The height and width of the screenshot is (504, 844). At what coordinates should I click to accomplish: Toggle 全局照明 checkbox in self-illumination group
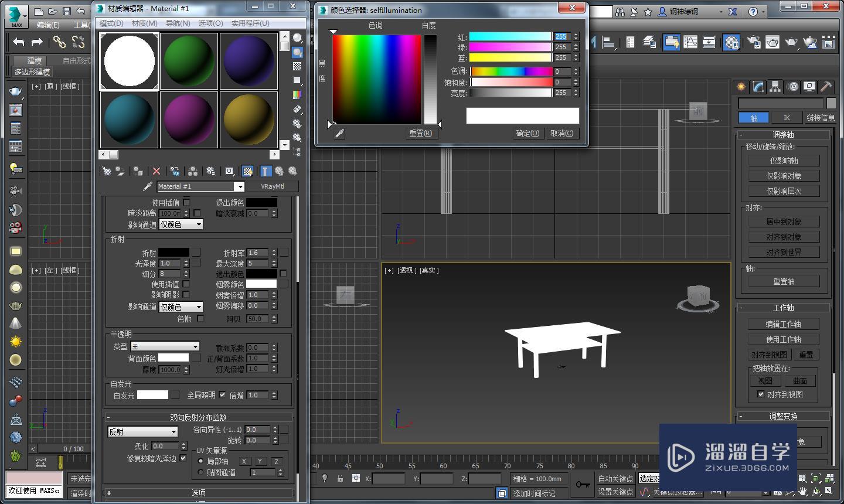(222, 395)
